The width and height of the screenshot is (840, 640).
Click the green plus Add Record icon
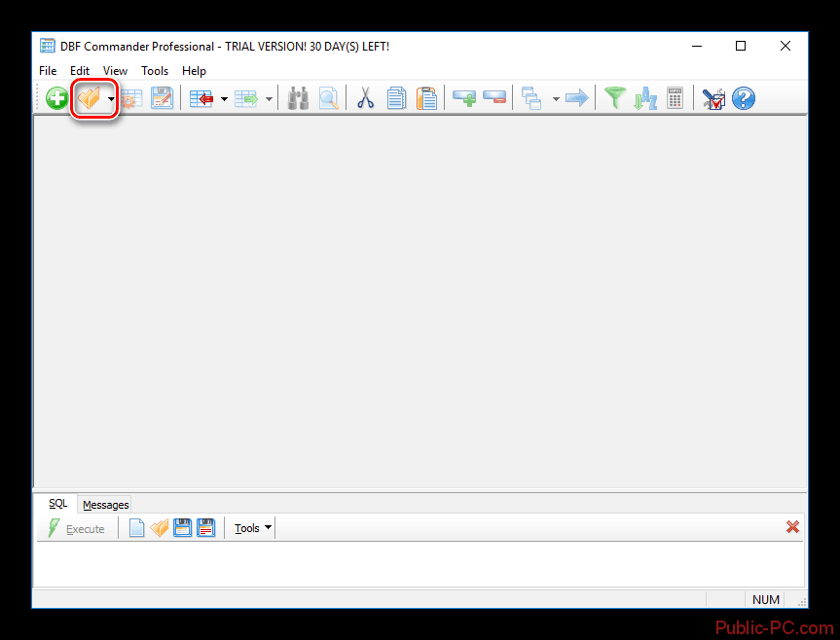465,98
